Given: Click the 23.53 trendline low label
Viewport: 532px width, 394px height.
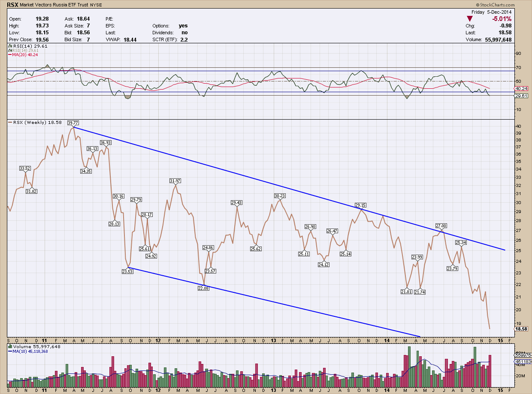Looking at the screenshot, I should point(127,271).
